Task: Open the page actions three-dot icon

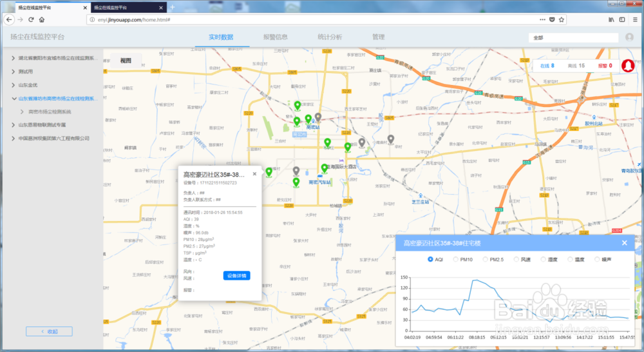Action: tap(542, 19)
